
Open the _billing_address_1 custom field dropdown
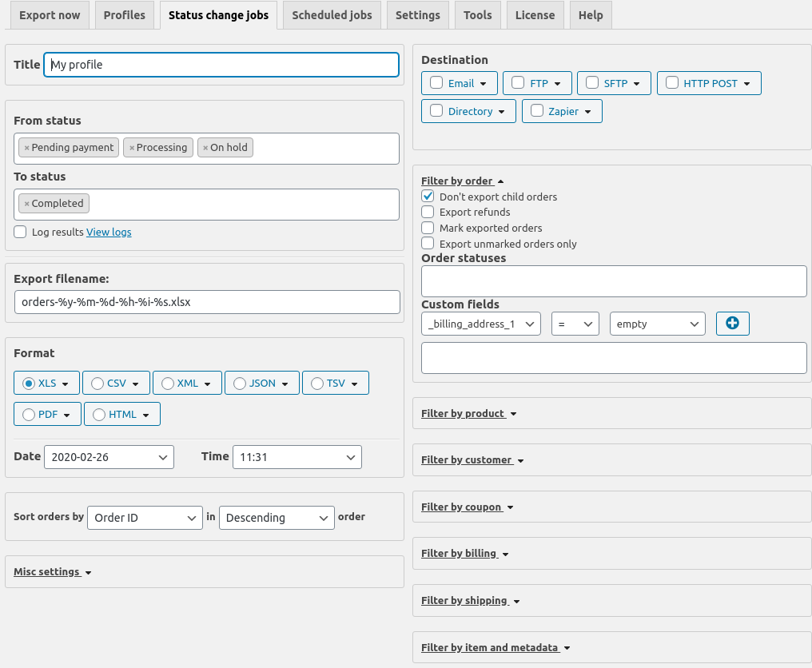point(481,324)
